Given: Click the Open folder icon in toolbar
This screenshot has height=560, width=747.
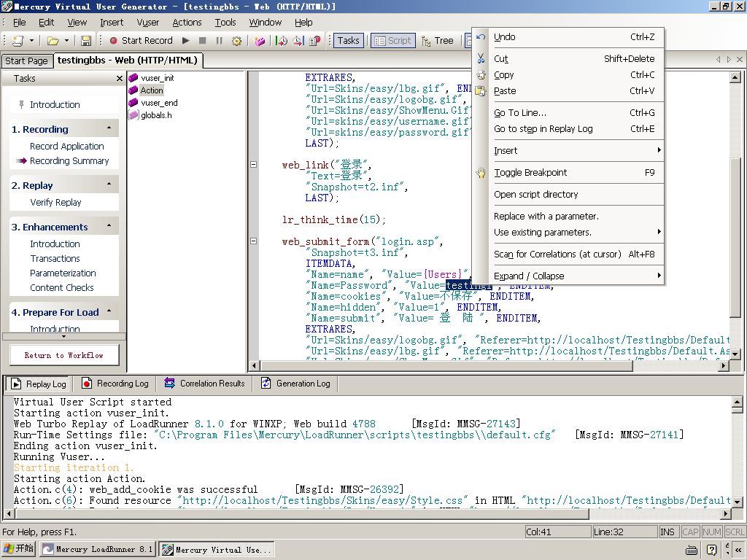Looking at the screenshot, I should pyautogui.click(x=53, y=41).
